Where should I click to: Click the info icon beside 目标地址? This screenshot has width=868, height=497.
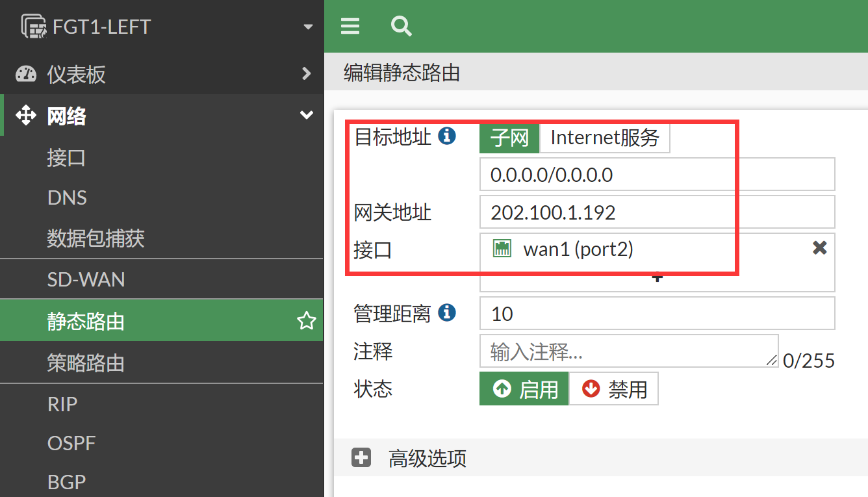(x=447, y=136)
